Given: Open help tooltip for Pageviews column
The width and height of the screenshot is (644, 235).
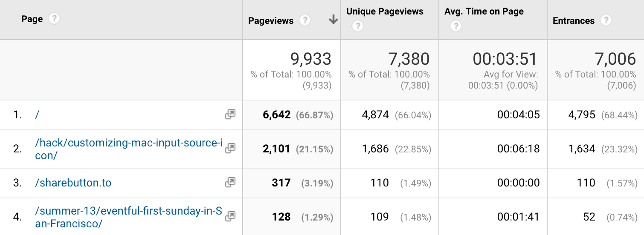Looking at the screenshot, I should (x=304, y=20).
